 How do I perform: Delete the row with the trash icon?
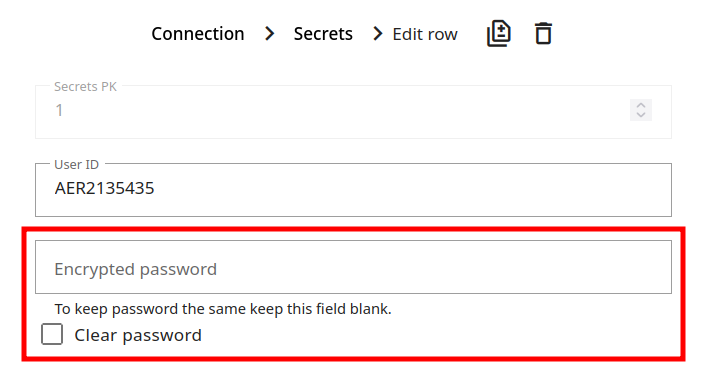coord(543,33)
